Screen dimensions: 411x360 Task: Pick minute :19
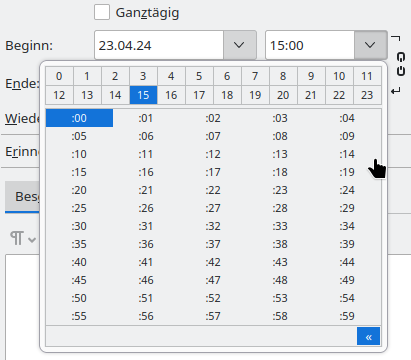(x=347, y=172)
